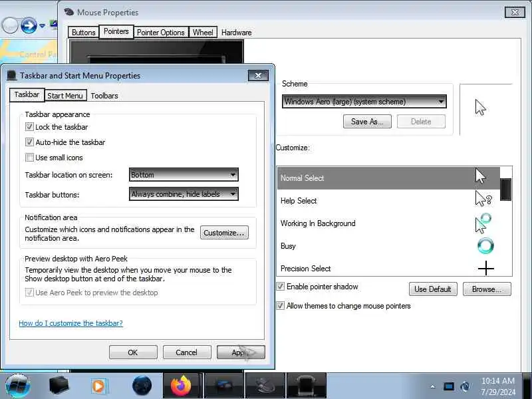This screenshot has width=532, height=399.
Task: Click the Delete scheme button
Action: (421, 122)
